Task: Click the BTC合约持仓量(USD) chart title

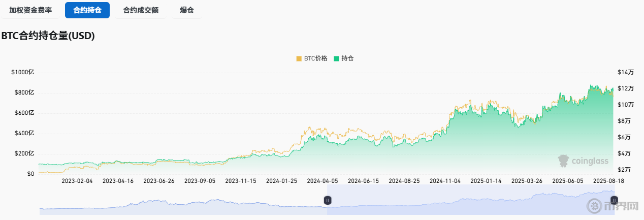Action: [48, 36]
